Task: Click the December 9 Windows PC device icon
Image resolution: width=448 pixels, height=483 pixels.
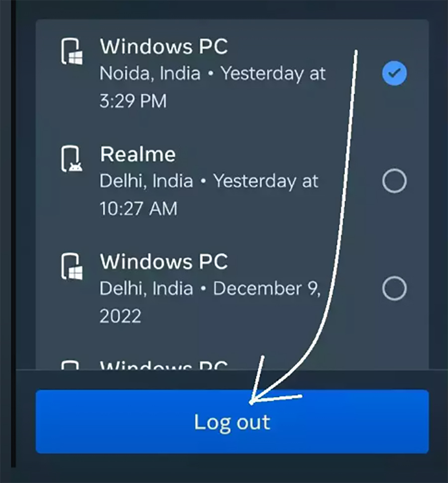Action: [x=72, y=266]
